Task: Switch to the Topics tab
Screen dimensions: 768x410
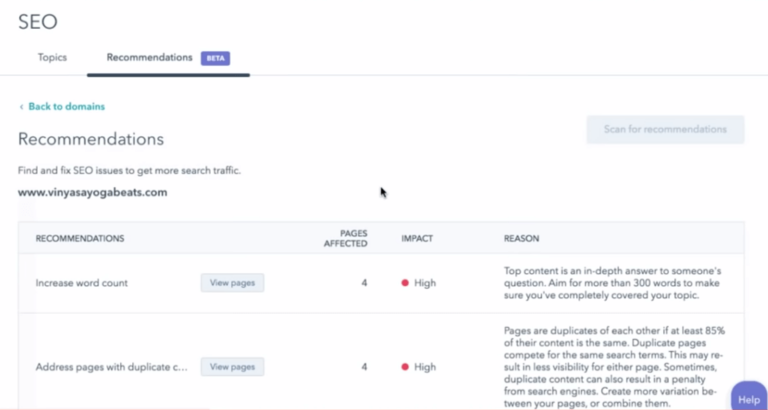Action: click(52, 58)
